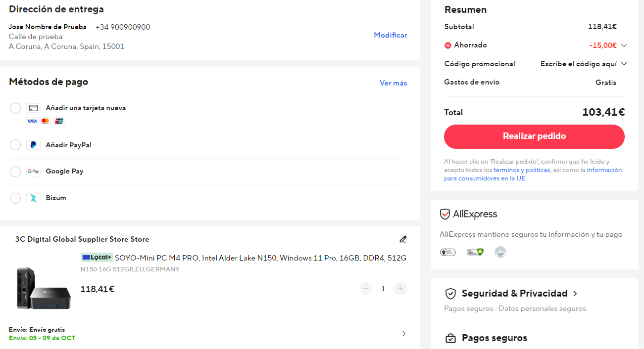
Task: Choose Bizum radio option
Action: (15, 198)
